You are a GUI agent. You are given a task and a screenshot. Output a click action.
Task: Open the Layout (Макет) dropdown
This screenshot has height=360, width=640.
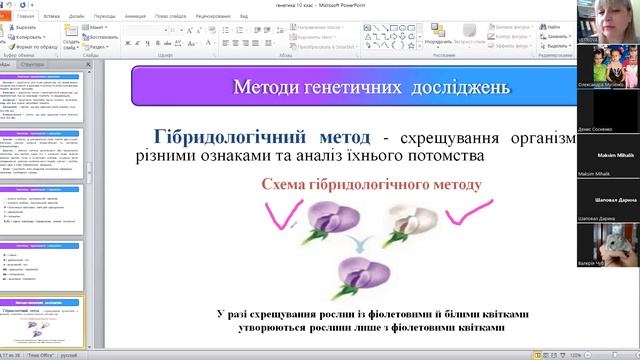(95, 27)
